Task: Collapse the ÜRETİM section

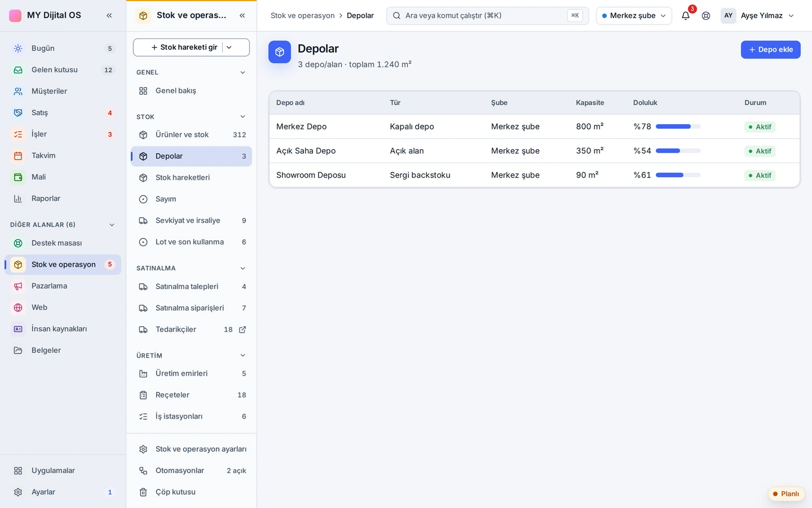Action: [242, 355]
